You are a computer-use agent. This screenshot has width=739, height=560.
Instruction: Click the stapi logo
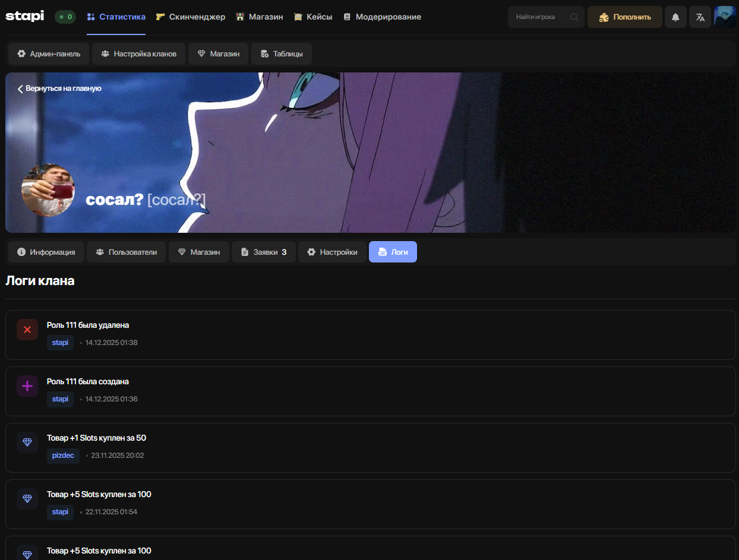pyautogui.click(x=24, y=17)
